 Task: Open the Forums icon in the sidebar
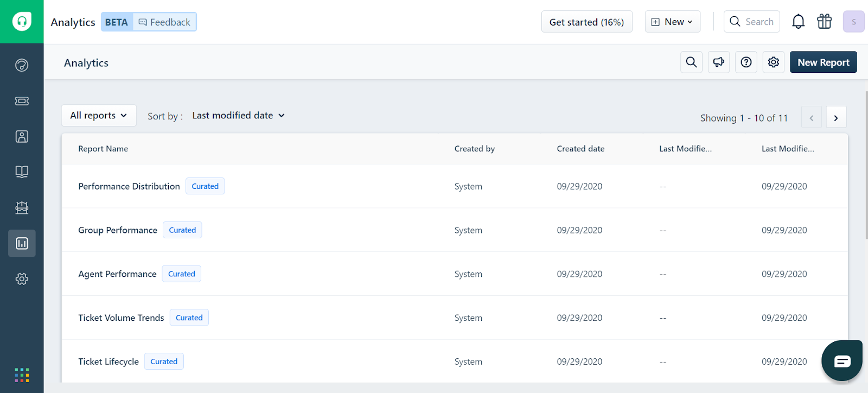coord(22,208)
